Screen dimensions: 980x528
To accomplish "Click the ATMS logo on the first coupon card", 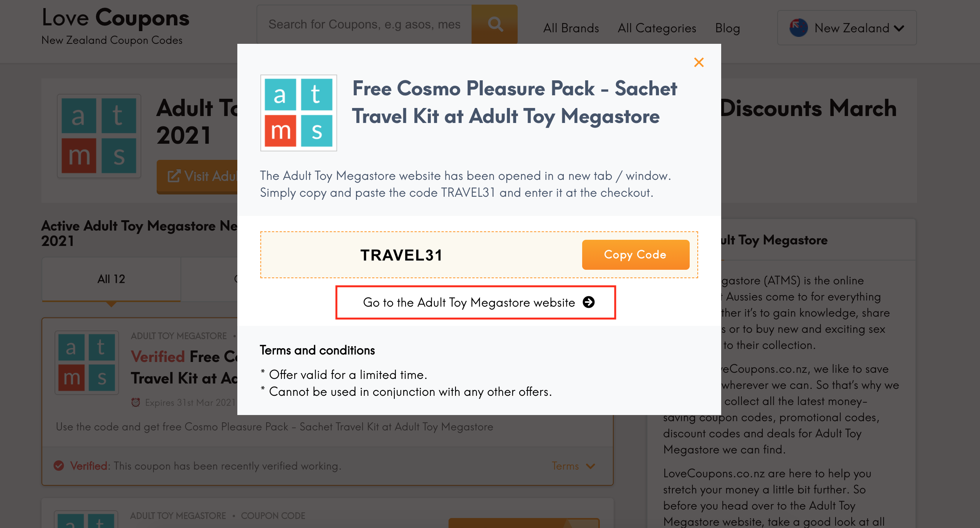I will point(87,363).
